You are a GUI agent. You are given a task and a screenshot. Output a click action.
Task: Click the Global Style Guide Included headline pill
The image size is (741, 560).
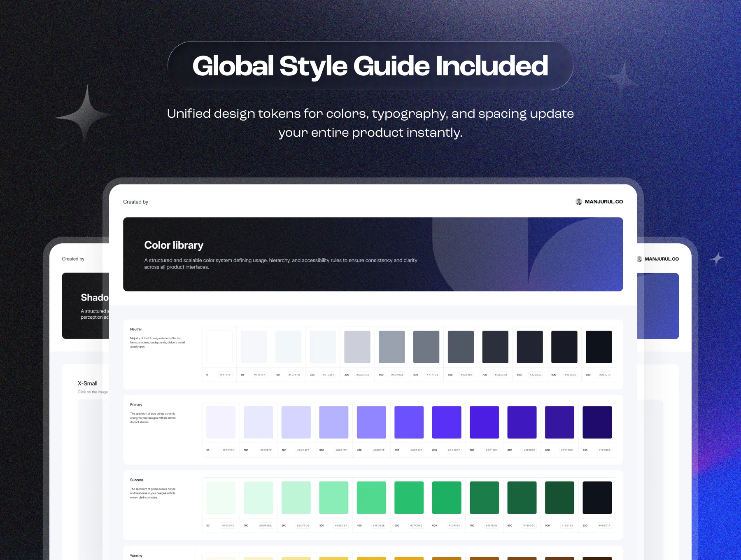pyautogui.click(x=370, y=66)
